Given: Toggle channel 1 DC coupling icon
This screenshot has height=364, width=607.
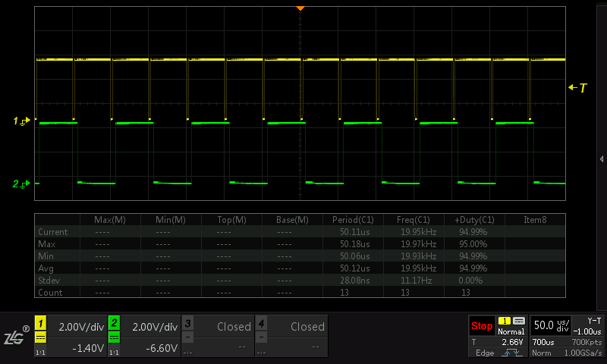Looking at the screenshot, I should [41, 337].
